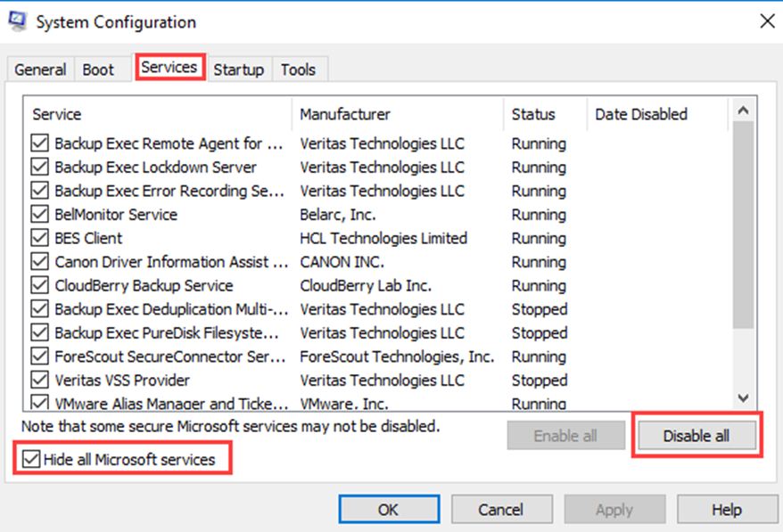Image resolution: width=783 pixels, height=532 pixels.
Task: Uncheck the CloudBerry Backup Service checkbox
Action: point(39,285)
